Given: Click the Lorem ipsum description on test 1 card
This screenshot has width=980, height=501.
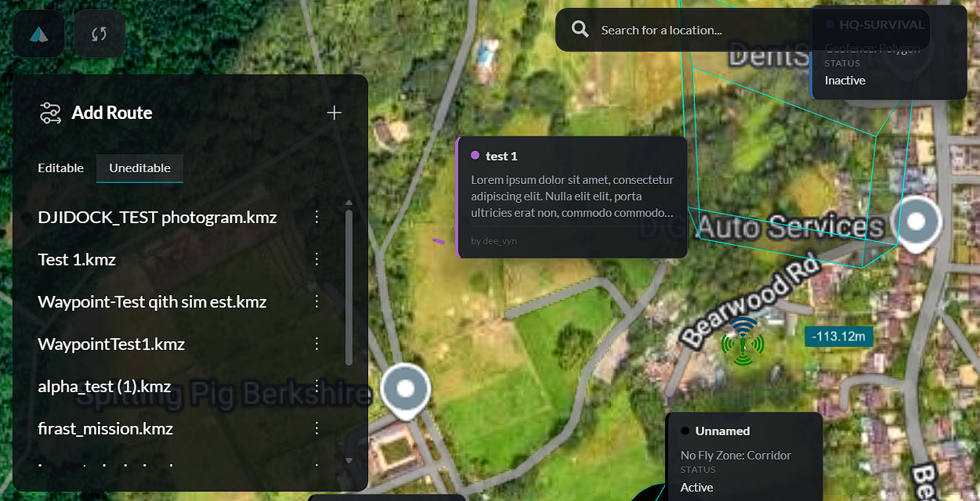Looking at the screenshot, I should tap(572, 196).
